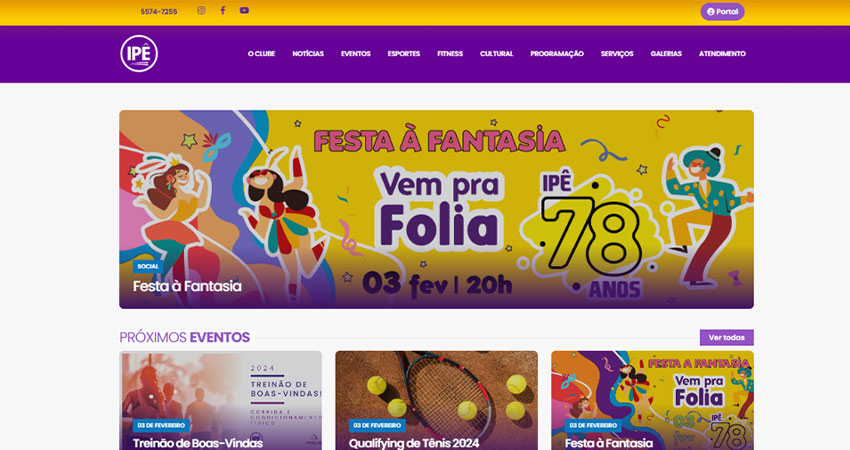The image size is (850, 450).
Task: Open the O Clube menu
Action: pos(261,54)
